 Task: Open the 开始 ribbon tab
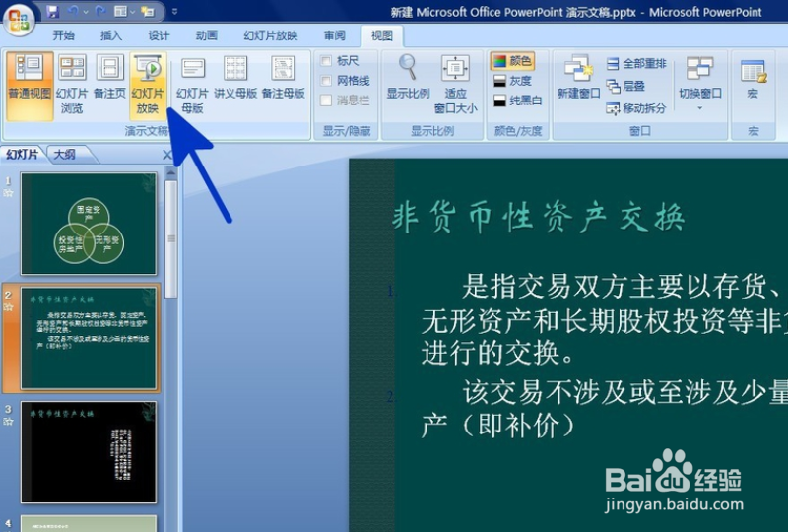point(64,35)
